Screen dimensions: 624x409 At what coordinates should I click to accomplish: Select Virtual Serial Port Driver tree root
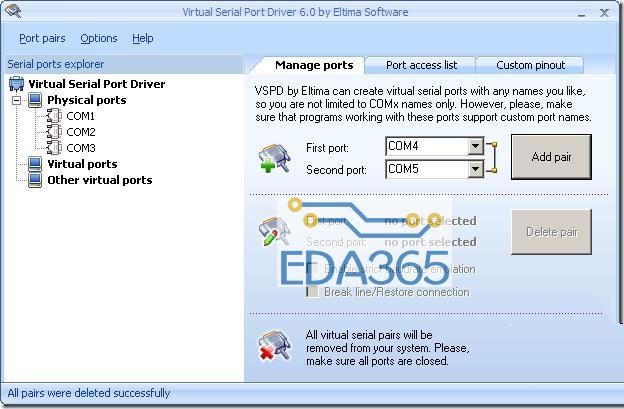point(97,84)
